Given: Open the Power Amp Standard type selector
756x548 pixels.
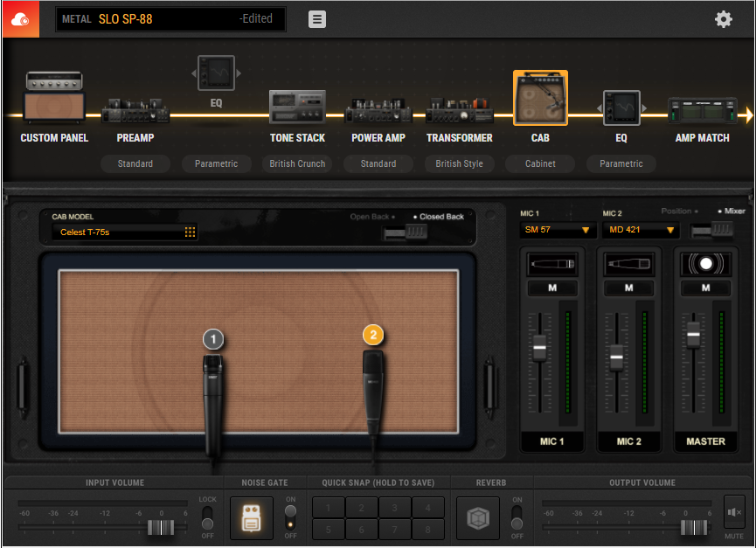Looking at the screenshot, I should click(x=378, y=163).
